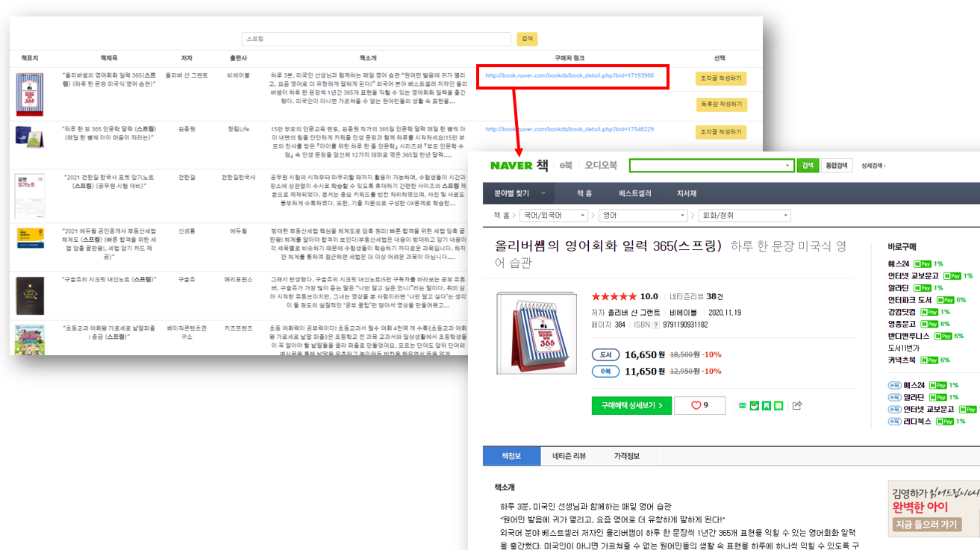Image resolution: width=980 pixels, height=550 pixels.
Task: Switch to the 가격정보 tab
Action: pos(627,456)
